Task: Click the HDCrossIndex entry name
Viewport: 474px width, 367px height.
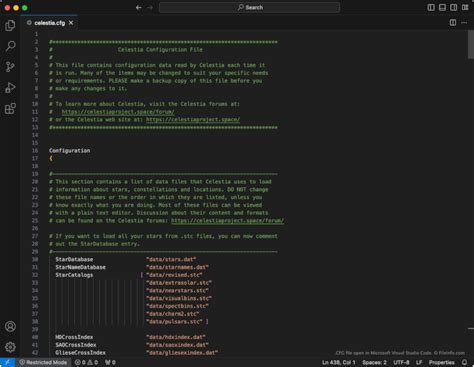Action: (74, 337)
